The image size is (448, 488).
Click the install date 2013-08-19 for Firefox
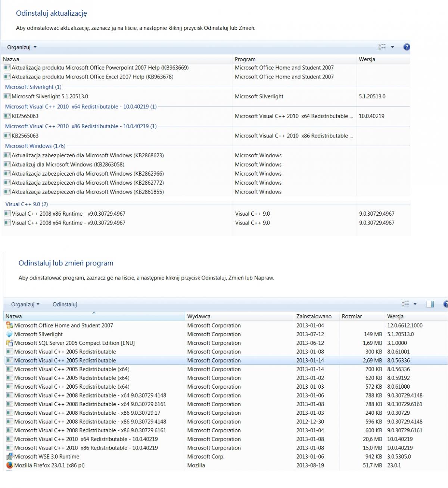point(310,465)
